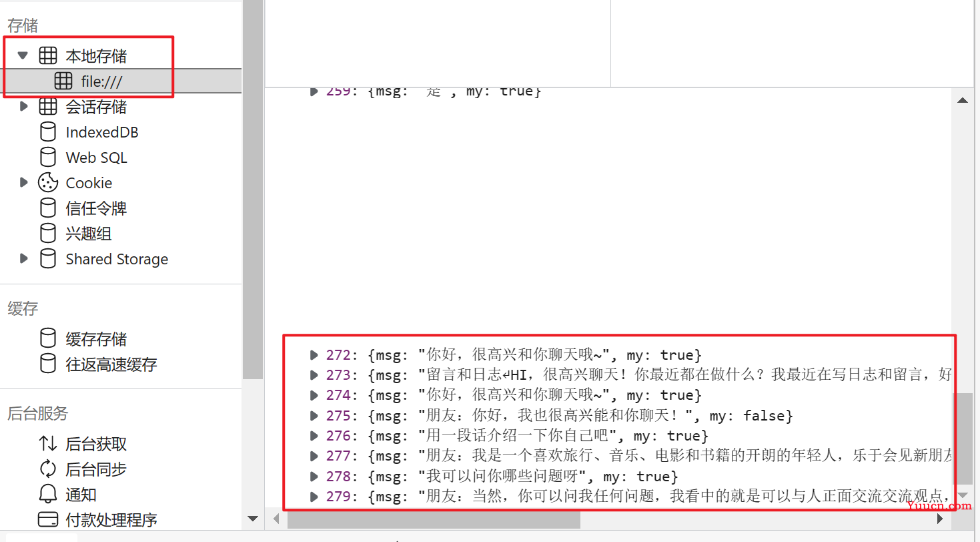
Task: Click the 存储 section header
Action: tap(23, 25)
